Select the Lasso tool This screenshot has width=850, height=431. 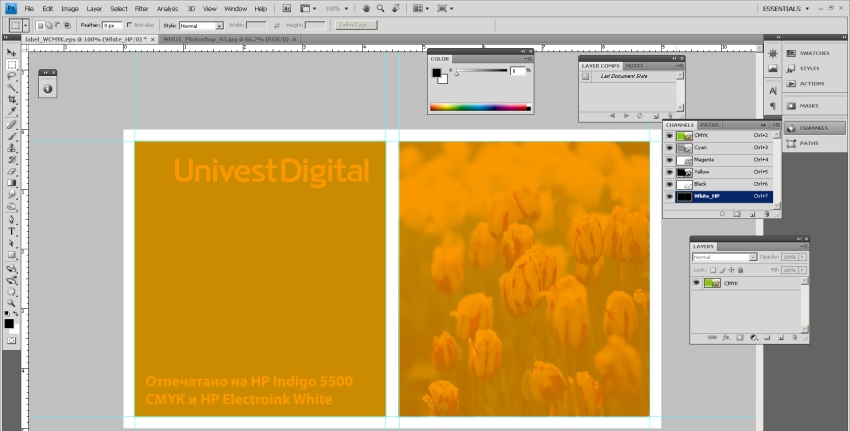tap(11, 76)
